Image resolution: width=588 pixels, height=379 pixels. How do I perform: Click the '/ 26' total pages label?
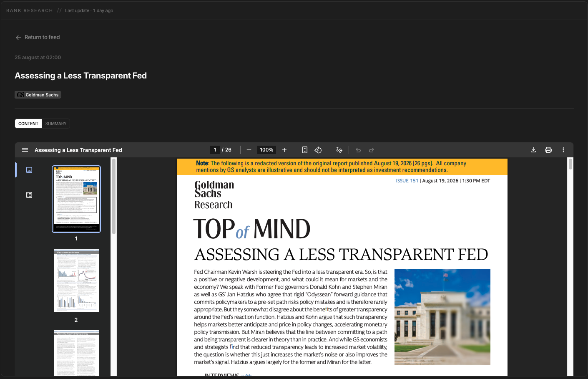226,150
